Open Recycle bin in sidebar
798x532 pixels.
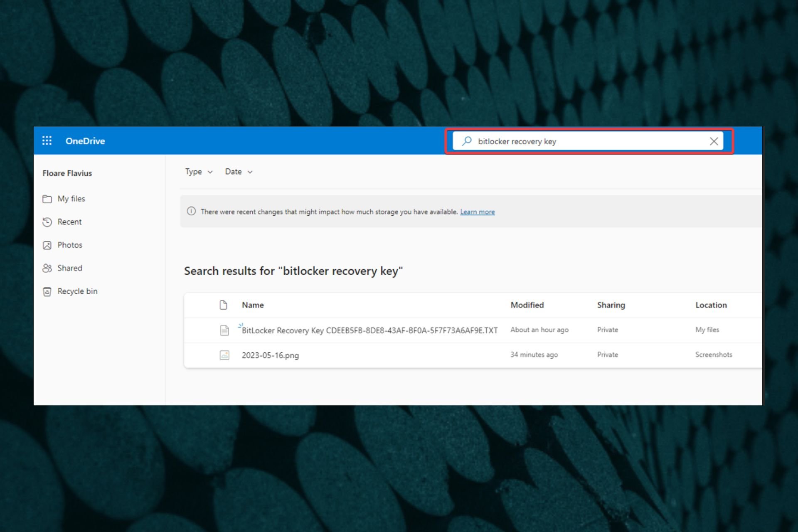(77, 291)
